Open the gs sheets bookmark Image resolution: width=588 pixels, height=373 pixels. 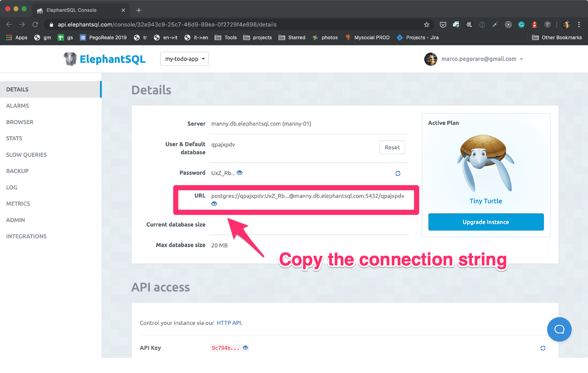pos(65,37)
